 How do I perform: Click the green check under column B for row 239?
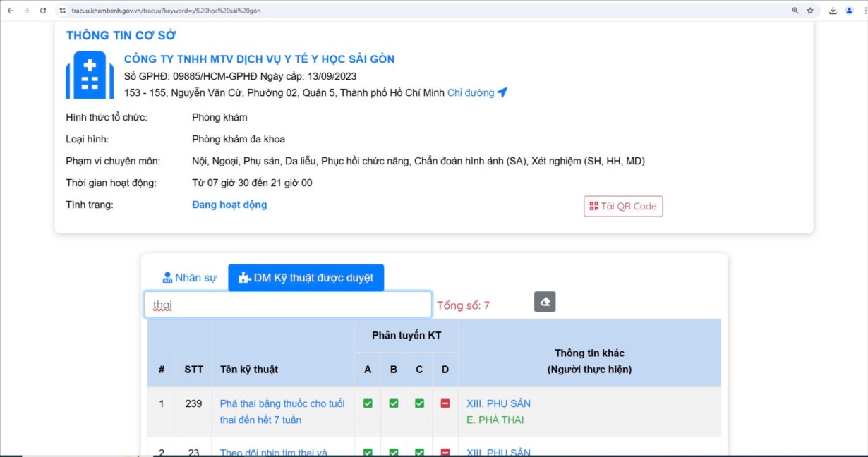tap(394, 403)
